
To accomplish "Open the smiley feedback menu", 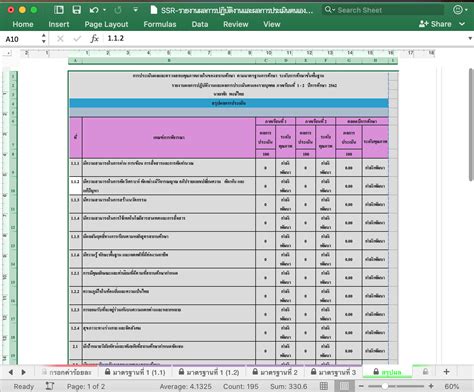I will (x=460, y=10).
